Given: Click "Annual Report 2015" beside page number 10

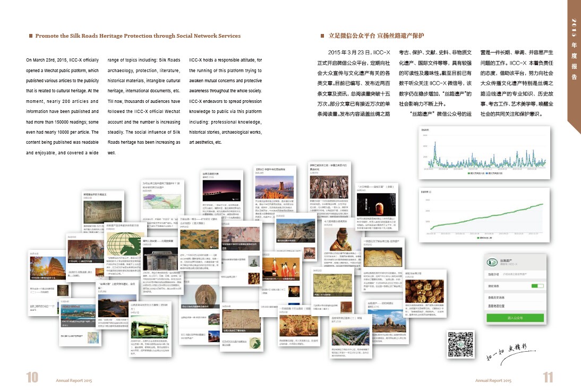Looking at the screenshot, I should pos(74,380).
